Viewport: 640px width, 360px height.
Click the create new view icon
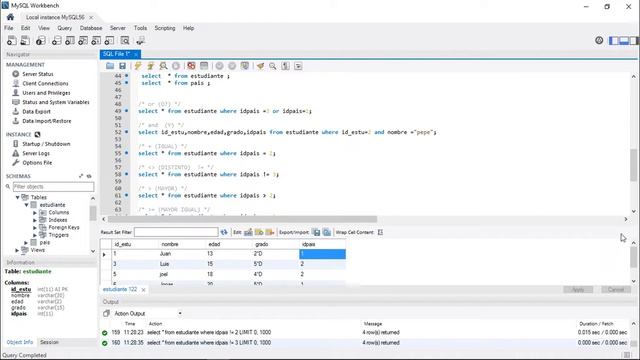[83, 40]
